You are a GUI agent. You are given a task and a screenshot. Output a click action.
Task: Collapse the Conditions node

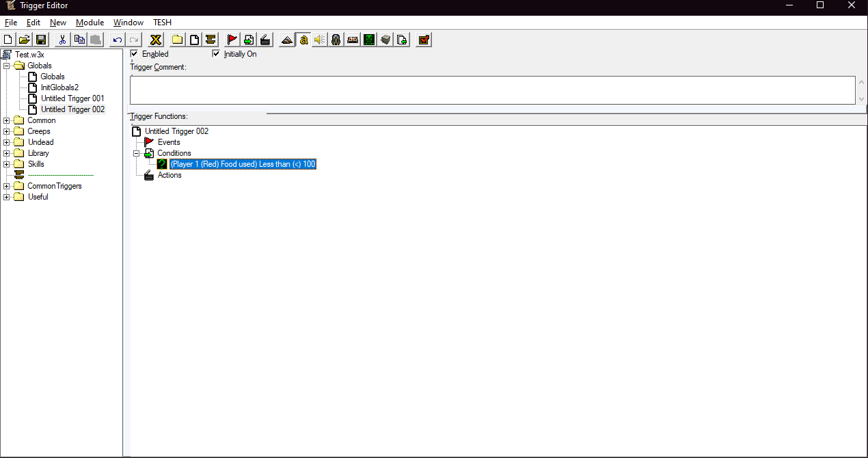(x=137, y=153)
